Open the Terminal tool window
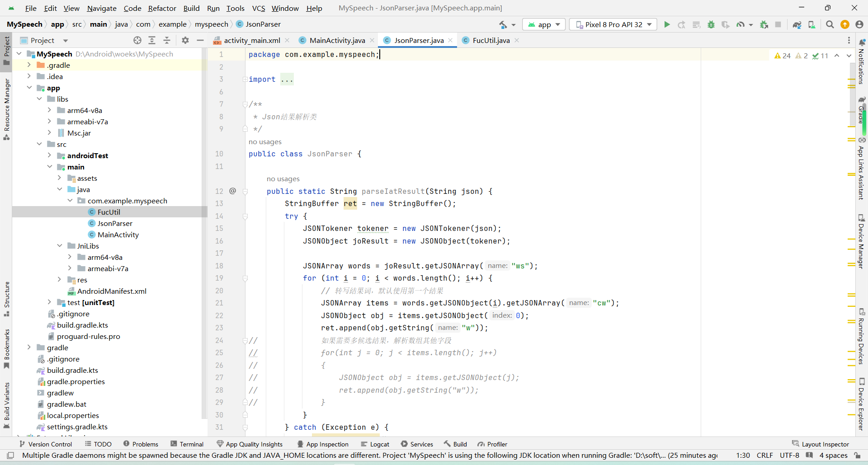The width and height of the screenshot is (868, 465). tap(187, 444)
